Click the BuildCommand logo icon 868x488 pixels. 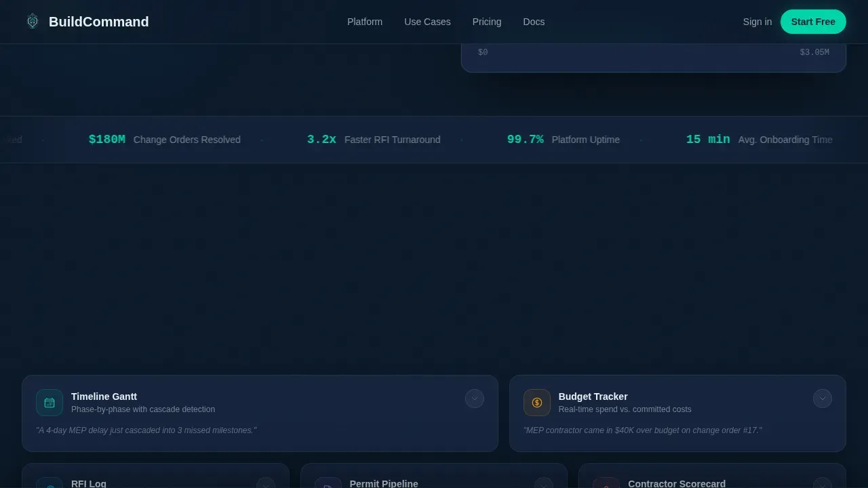coord(33,21)
